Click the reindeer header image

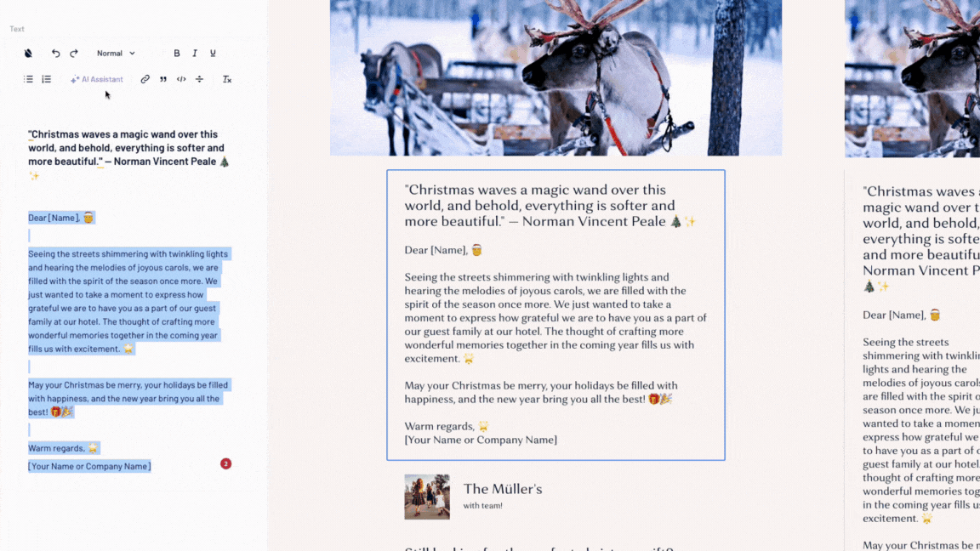tap(556, 77)
